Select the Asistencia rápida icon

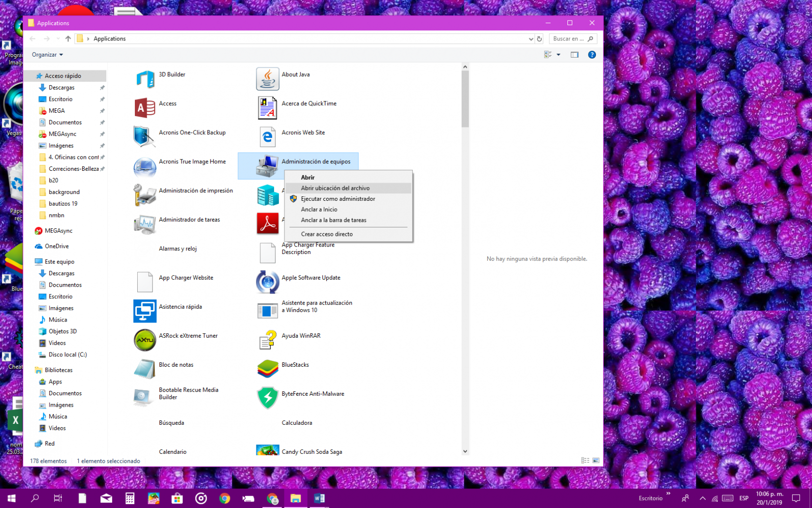145,312
